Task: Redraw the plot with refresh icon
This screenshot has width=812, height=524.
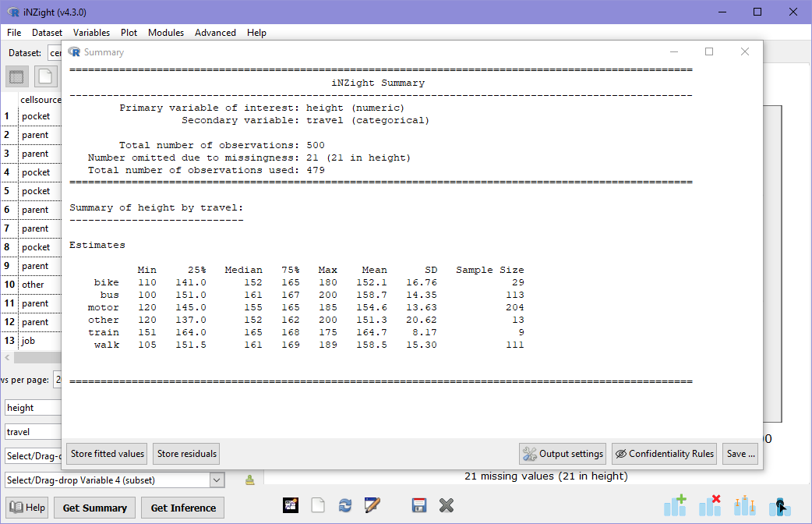Action: (344, 505)
